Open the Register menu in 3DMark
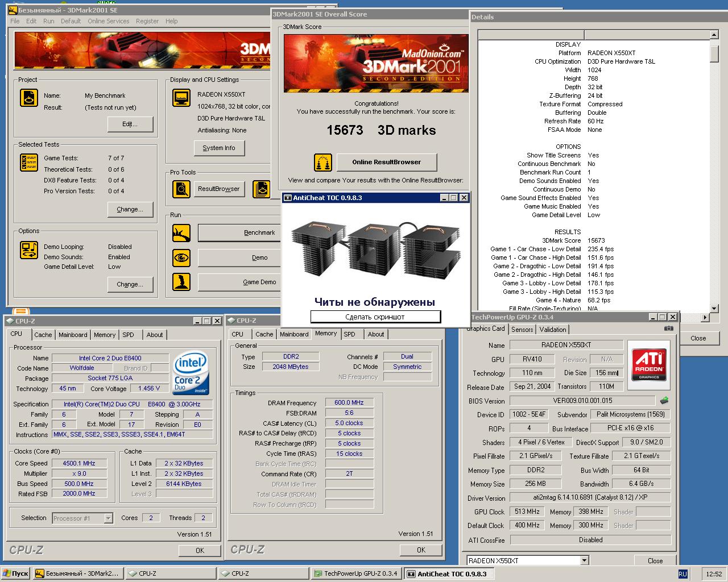The height and width of the screenshot is (582, 728). [x=147, y=21]
